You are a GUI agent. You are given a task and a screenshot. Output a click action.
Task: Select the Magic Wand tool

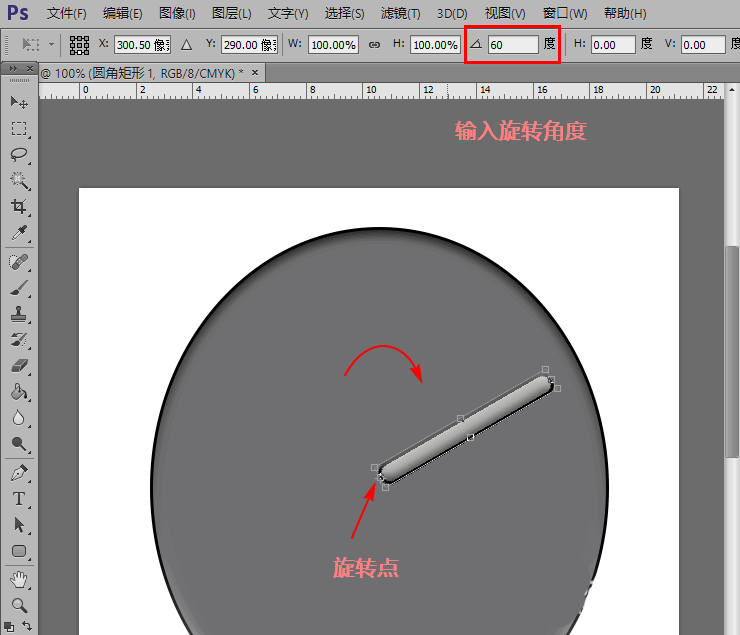pos(19,181)
